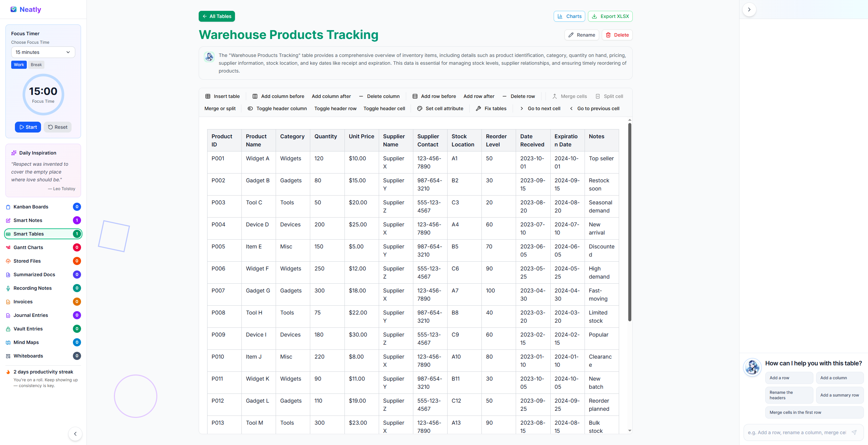Toggle header row
The width and height of the screenshot is (868, 445).
[x=335, y=108]
